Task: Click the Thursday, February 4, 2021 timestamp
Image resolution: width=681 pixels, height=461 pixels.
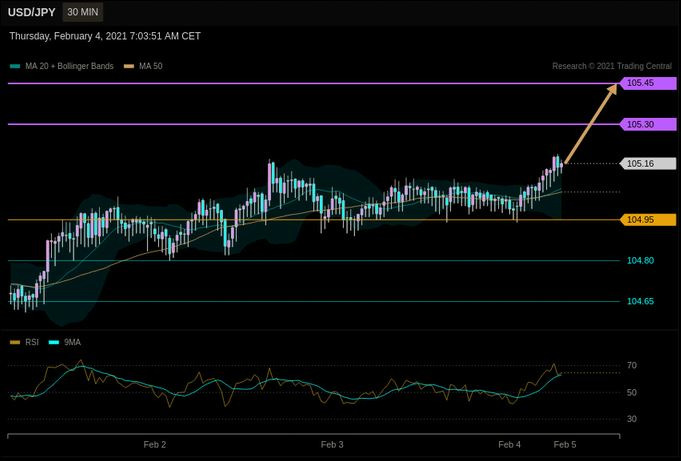Action: pyautogui.click(x=105, y=36)
